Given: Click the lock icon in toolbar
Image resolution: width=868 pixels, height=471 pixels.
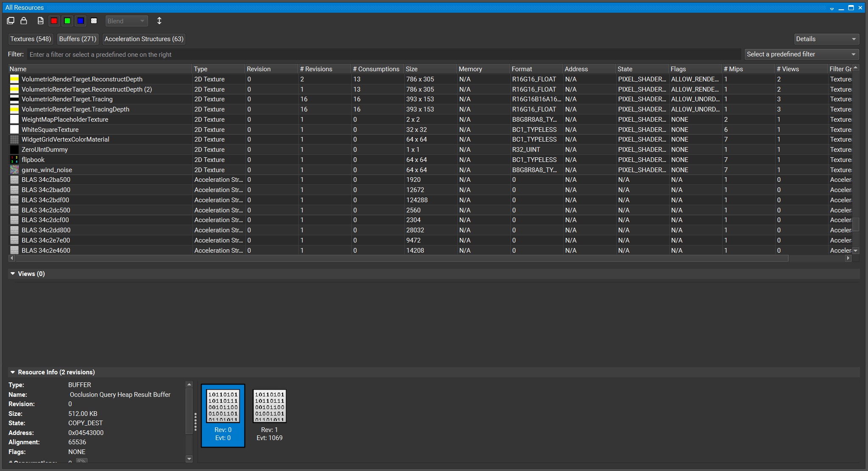Looking at the screenshot, I should click(x=24, y=21).
